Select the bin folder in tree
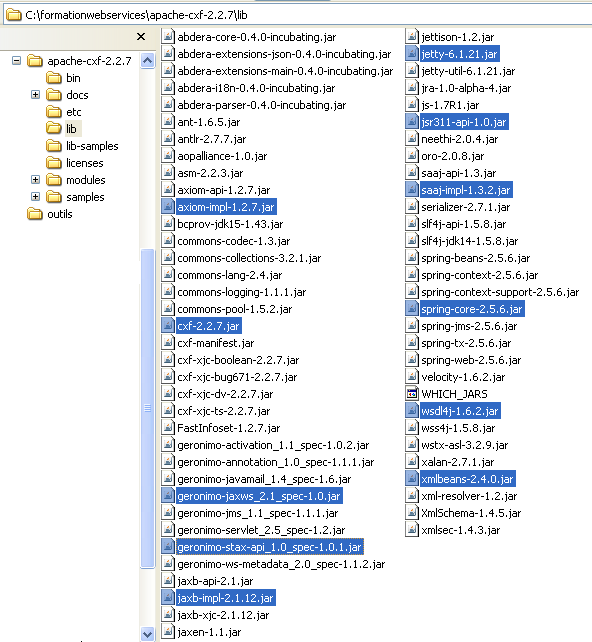 [x=73, y=78]
